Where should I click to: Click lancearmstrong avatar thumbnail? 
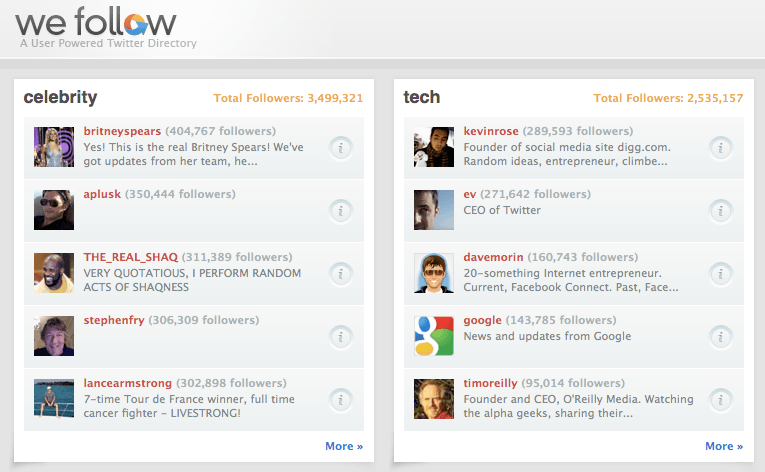point(54,399)
